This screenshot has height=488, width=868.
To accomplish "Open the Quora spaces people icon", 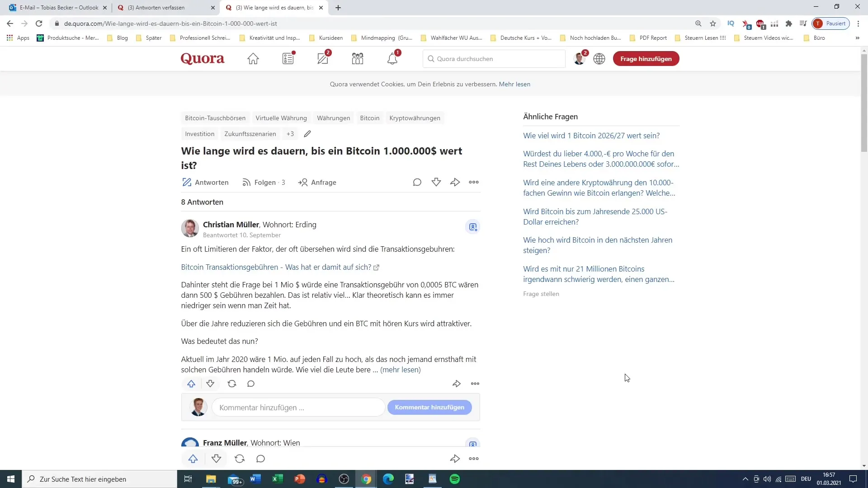I will pos(358,59).
